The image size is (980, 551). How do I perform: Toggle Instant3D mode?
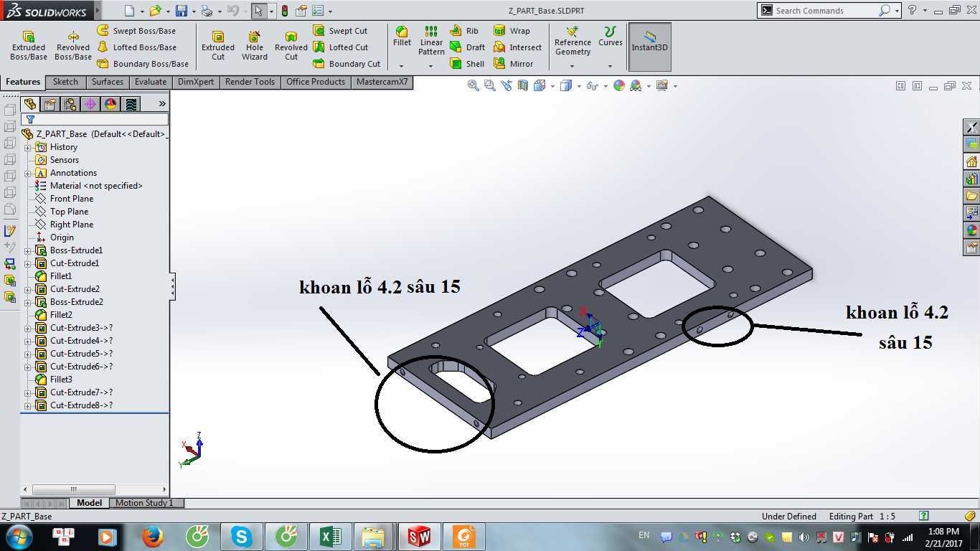coord(650,47)
